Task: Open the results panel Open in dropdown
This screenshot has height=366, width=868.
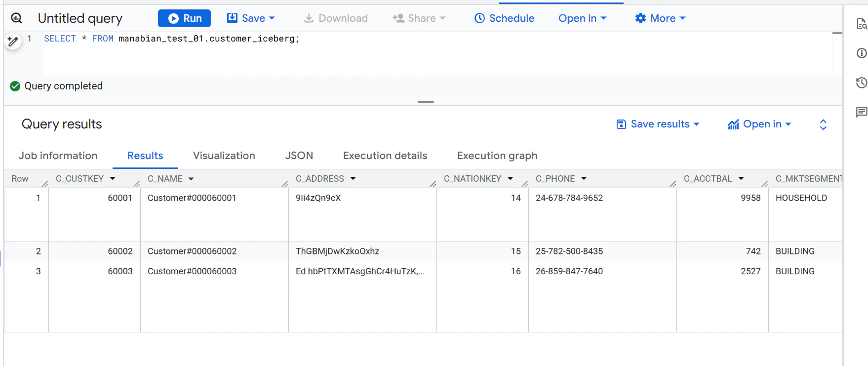Action: [760, 124]
